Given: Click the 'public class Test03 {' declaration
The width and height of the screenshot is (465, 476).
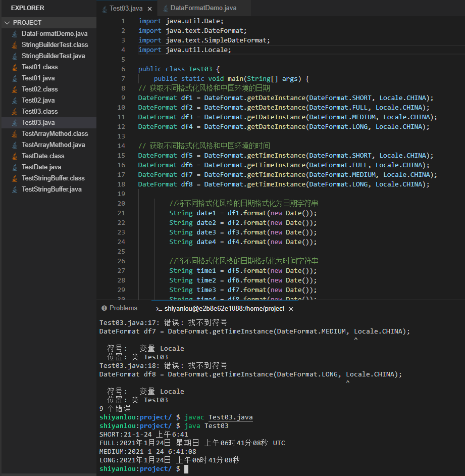Looking at the screenshot, I should 179,69.
